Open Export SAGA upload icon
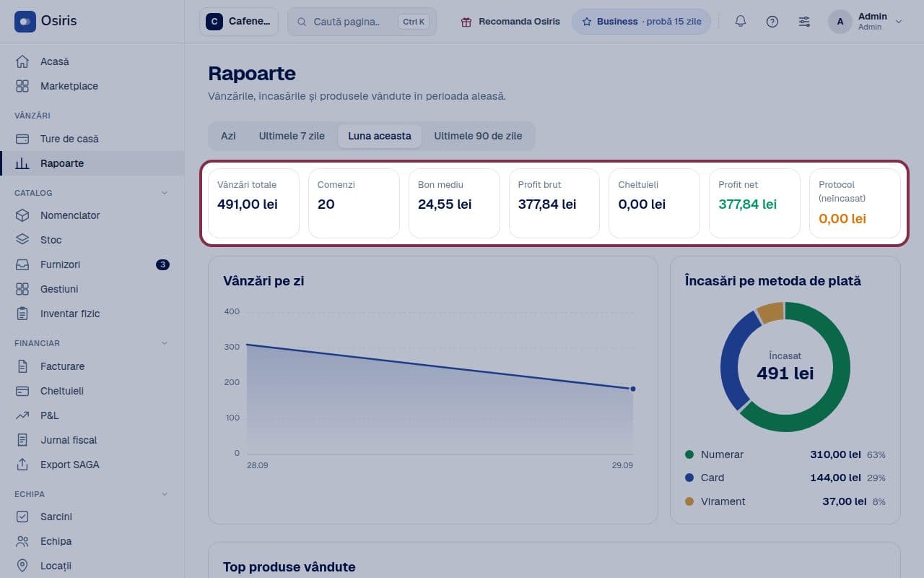Viewport: 924px width, 578px height. (22, 465)
